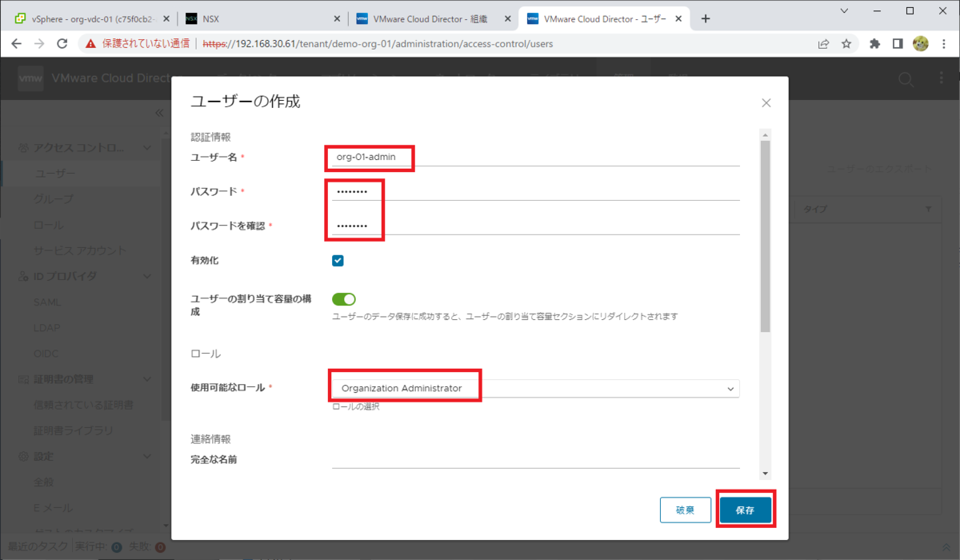Select ロール in the sidebar
The height and width of the screenshot is (560, 960).
[49, 225]
